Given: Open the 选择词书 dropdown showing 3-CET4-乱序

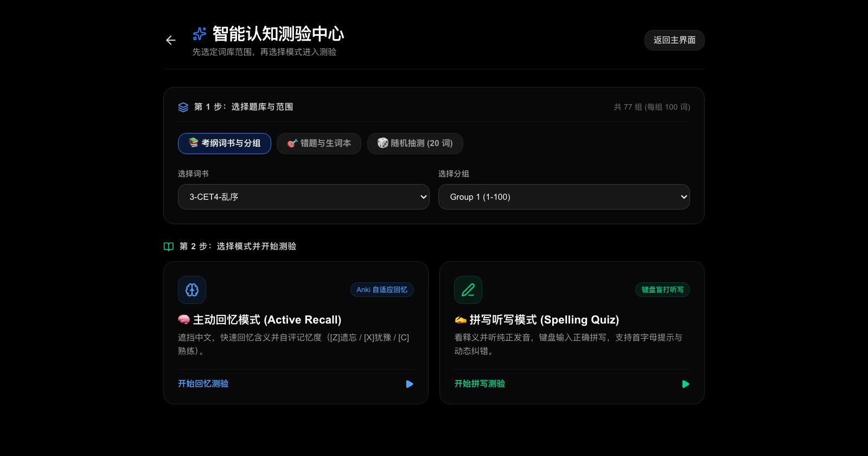Looking at the screenshot, I should point(304,197).
